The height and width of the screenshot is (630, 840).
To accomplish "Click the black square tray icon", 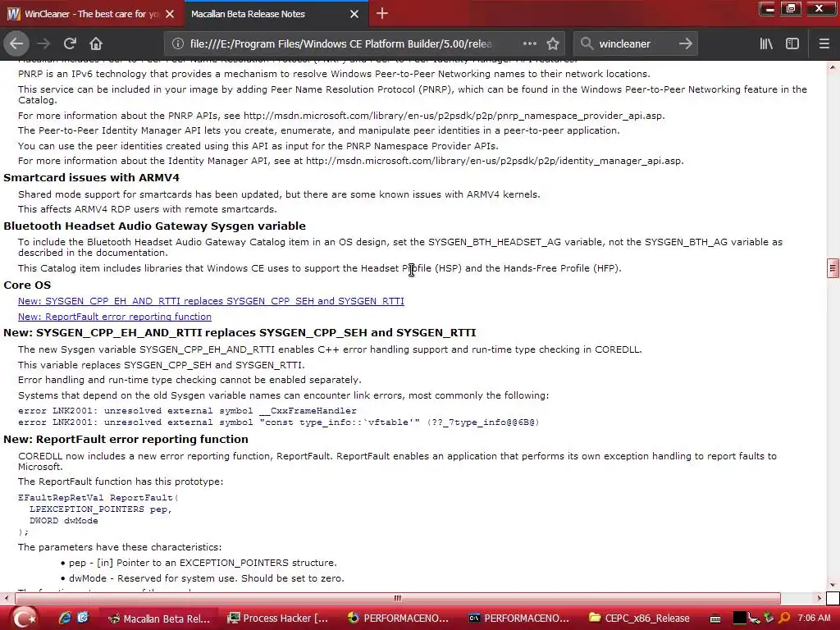I will pyautogui.click(x=739, y=619).
